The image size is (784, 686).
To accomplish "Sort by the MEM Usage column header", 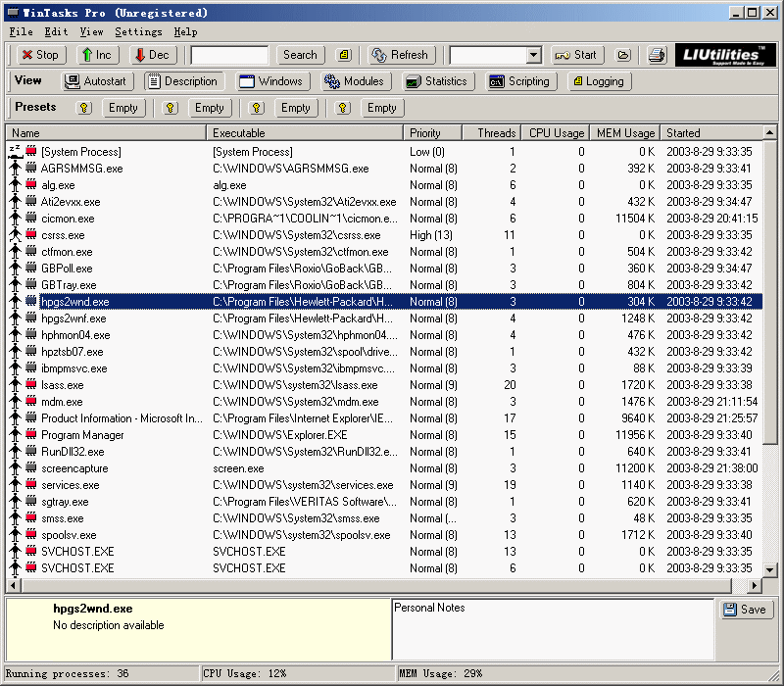I will pos(625,133).
